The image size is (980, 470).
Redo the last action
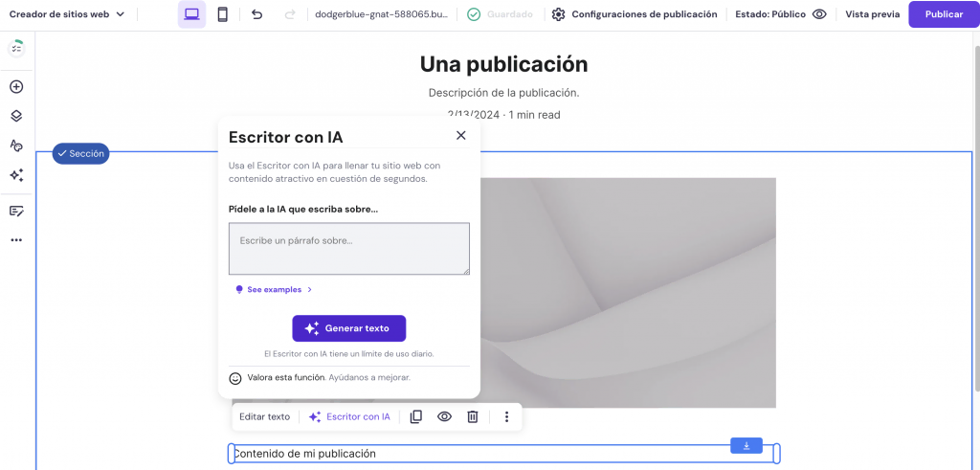[289, 14]
